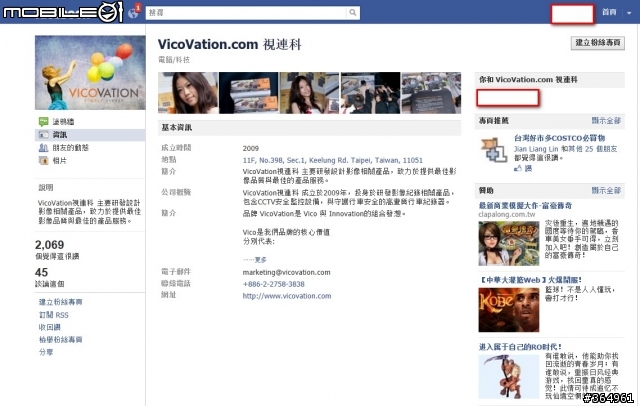The image size is (640, 406).
Task: Open the http://www.vicovation.com website link
Action: pos(287,296)
